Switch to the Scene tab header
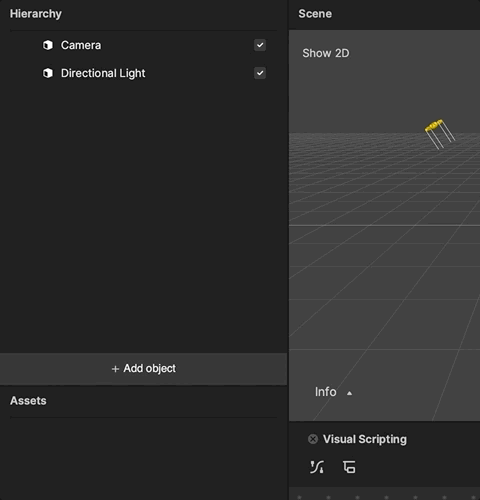The image size is (480, 500). click(x=315, y=14)
